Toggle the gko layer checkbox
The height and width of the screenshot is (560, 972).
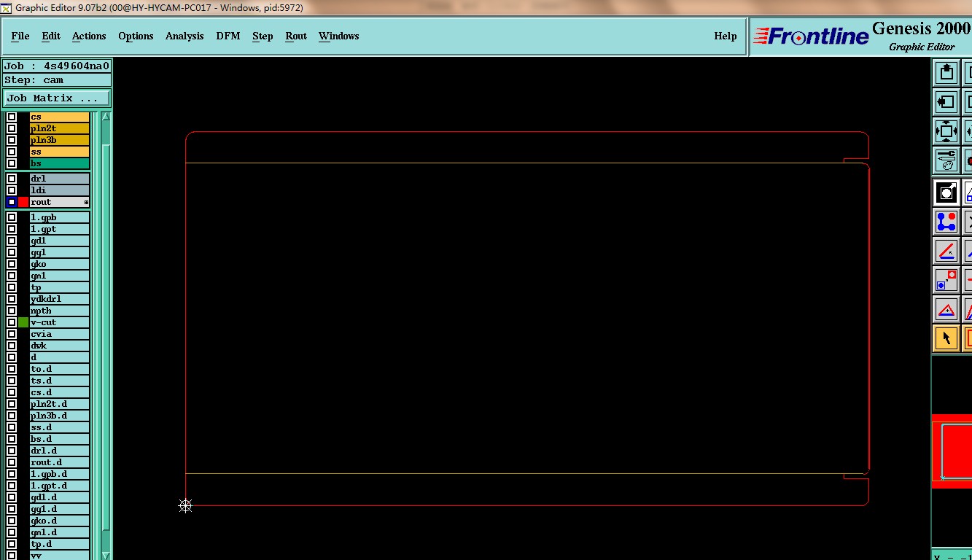tap(12, 264)
